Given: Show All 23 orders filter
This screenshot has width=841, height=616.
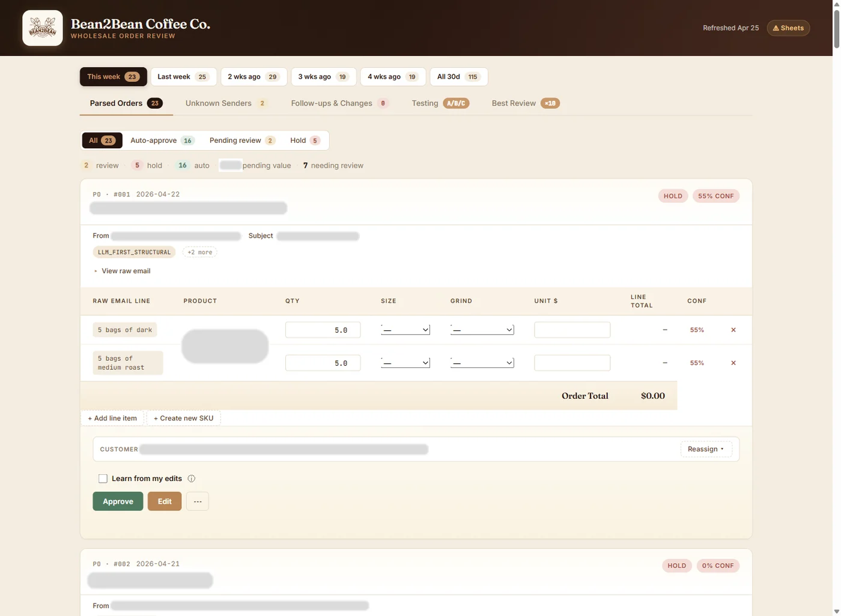Looking at the screenshot, I should point(102,140).
